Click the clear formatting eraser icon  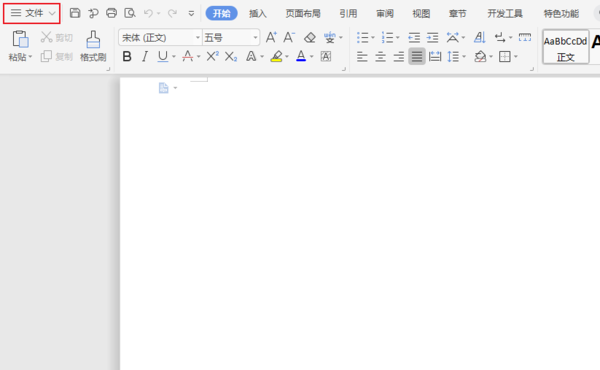310,37
